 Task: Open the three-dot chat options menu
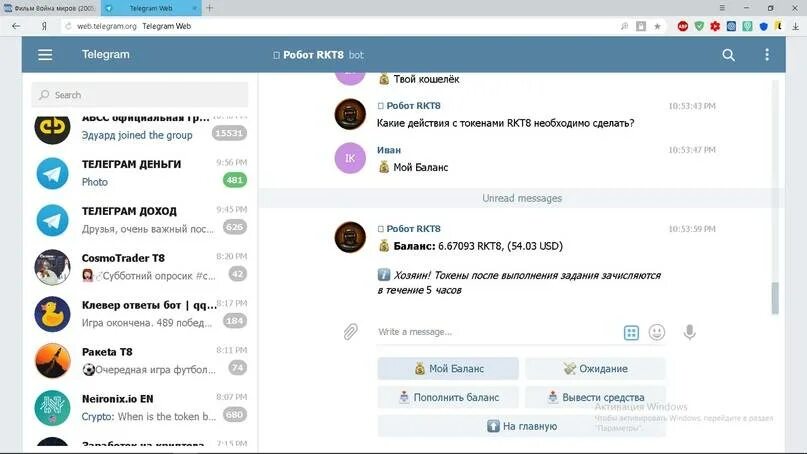tap(767, 55)
